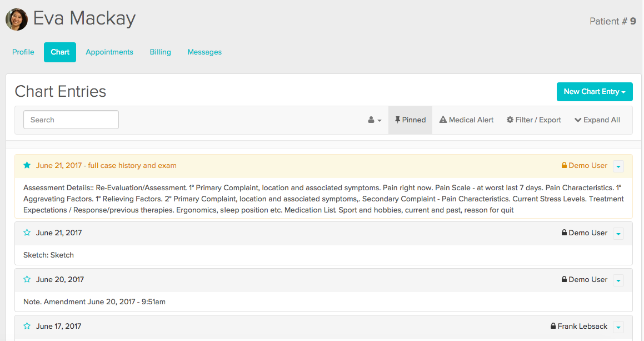Click the 'Sketch: Sketch' entry text

pos(48,255)
